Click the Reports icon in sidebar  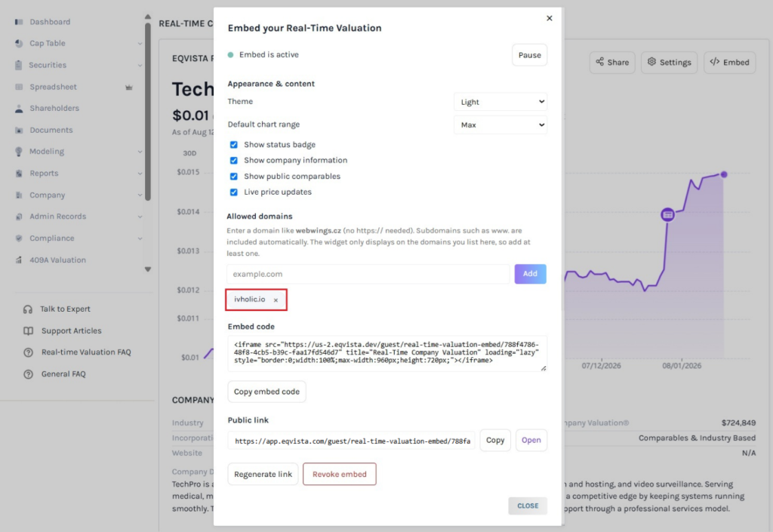pyautogui.click(x=19, y=174)
